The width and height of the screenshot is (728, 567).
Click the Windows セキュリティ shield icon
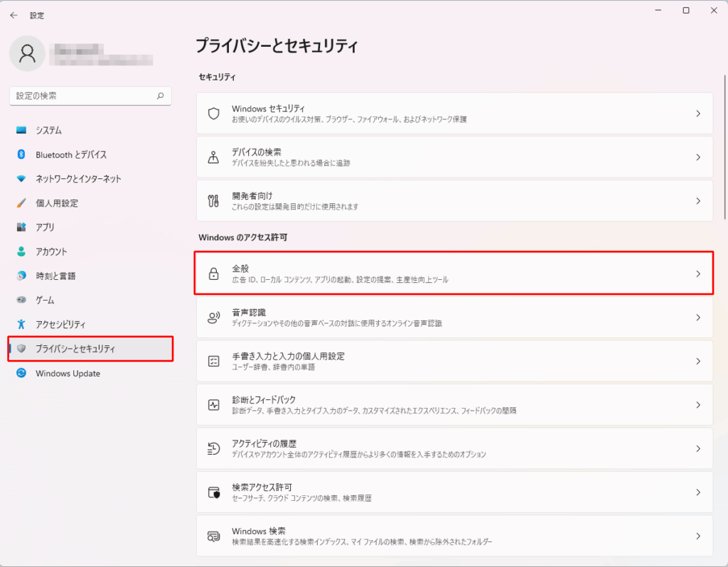point(213,114)
